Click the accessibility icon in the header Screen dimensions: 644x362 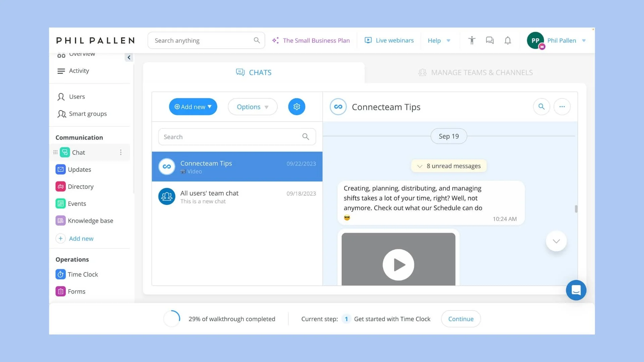pos(472,40)
